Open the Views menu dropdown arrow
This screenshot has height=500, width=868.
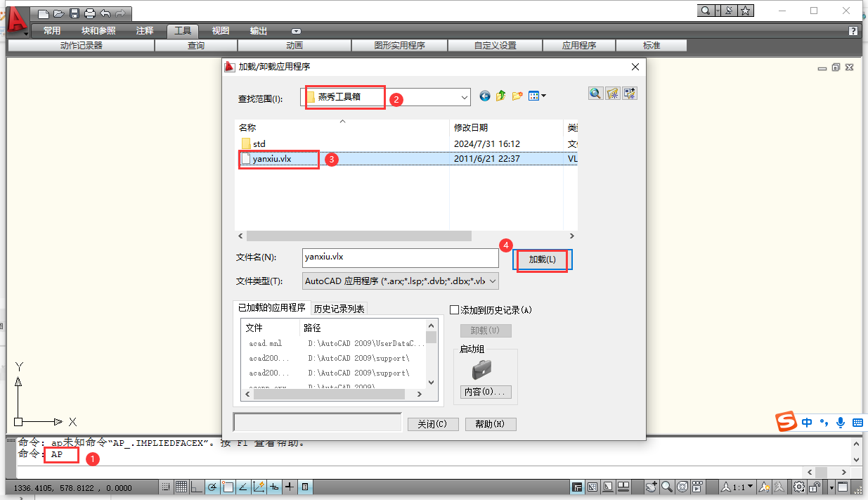coord(543,96)
